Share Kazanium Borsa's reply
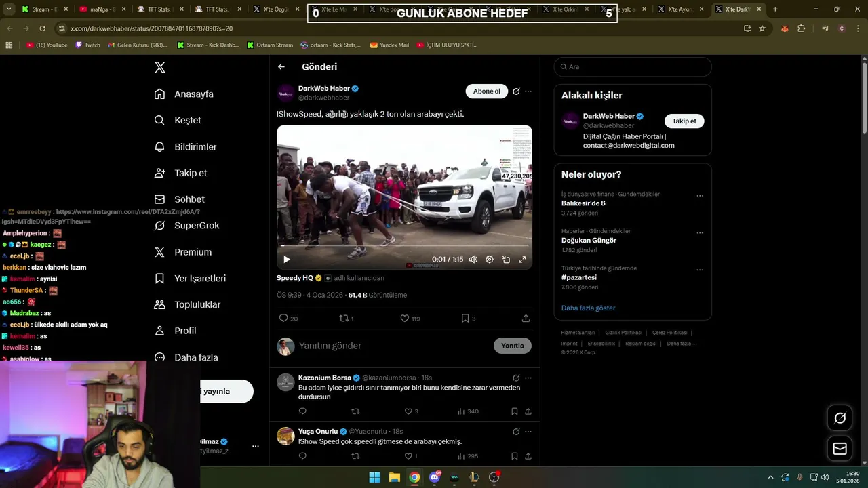868x488 pixels. [x=528, y=411]
